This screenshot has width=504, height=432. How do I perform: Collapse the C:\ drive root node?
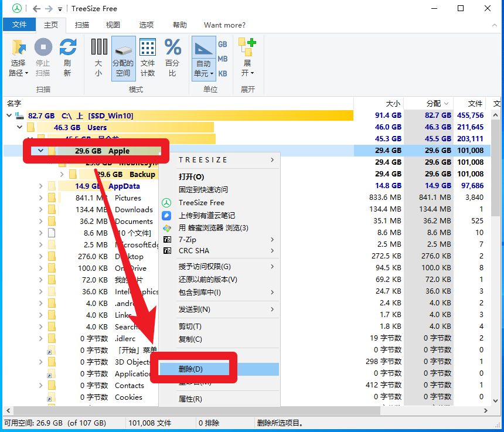click(9, 115)
